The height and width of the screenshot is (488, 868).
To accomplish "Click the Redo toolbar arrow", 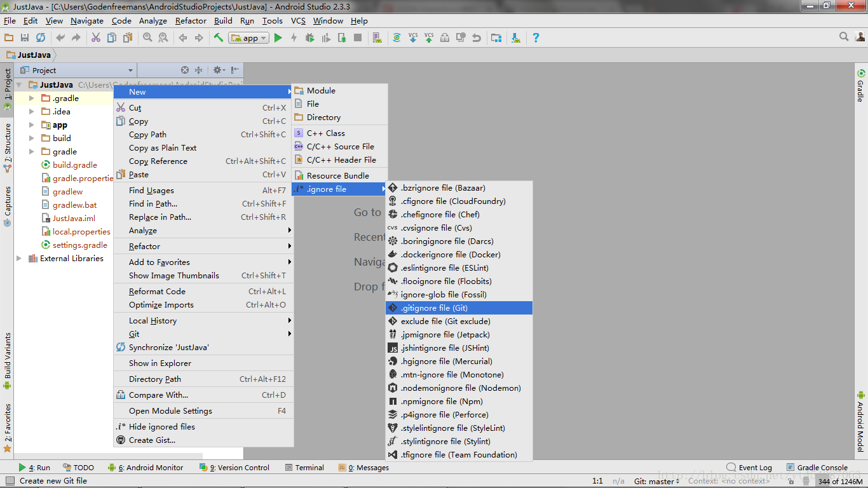I will click(76, 38).
